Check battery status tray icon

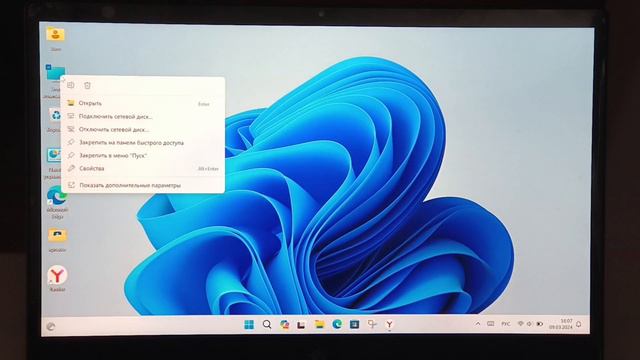click(x=540, y=324)
